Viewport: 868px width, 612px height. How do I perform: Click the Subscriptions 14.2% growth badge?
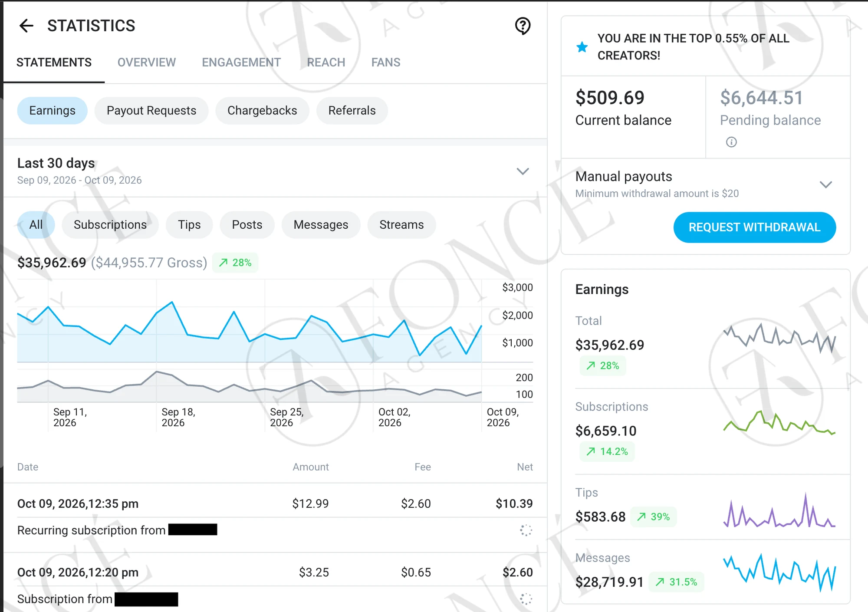607,451
